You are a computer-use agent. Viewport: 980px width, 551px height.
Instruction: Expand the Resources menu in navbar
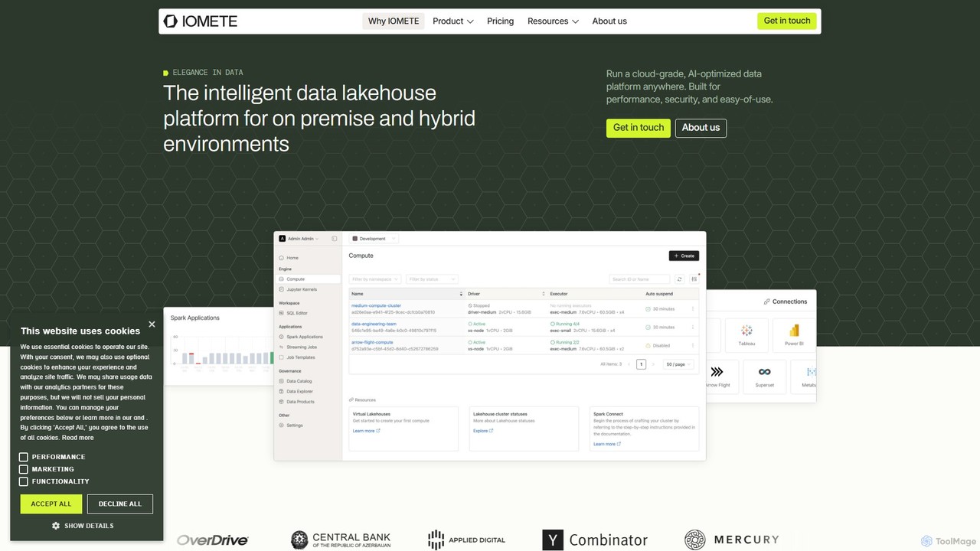553,21
